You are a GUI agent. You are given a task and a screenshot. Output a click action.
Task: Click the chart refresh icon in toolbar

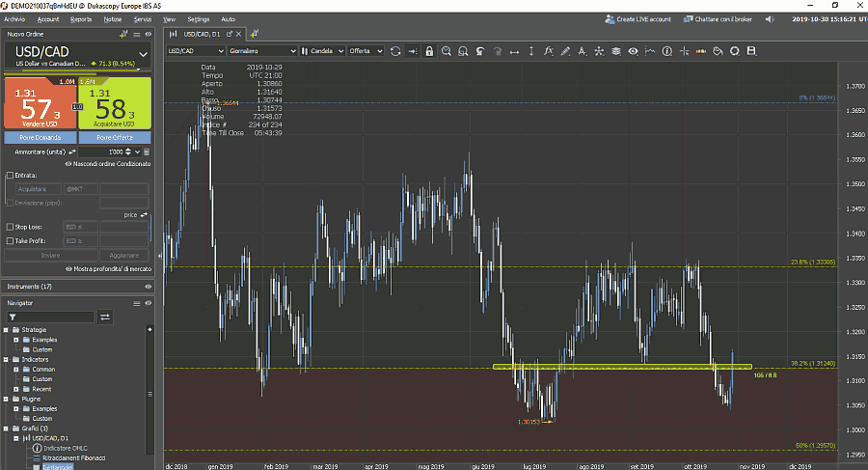point(395,51)
